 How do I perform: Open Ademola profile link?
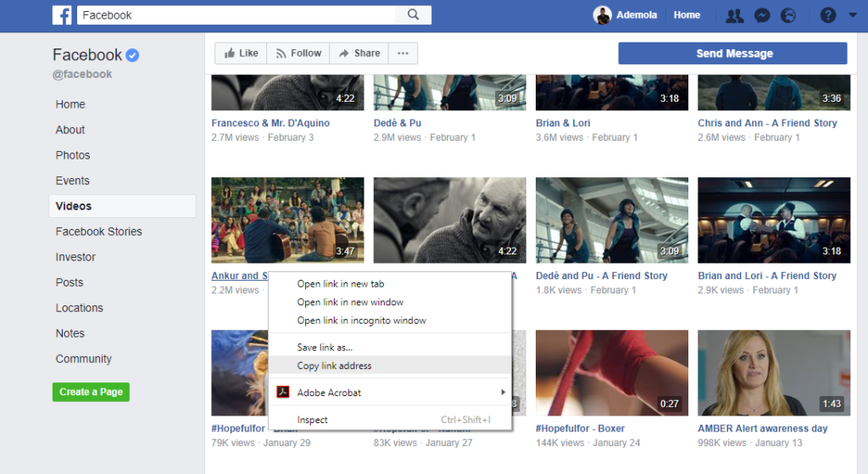click(637, 15)
